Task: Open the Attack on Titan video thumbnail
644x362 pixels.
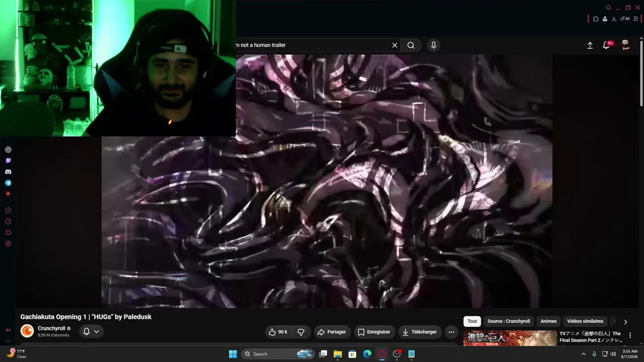Action: [x=510, y=338]
